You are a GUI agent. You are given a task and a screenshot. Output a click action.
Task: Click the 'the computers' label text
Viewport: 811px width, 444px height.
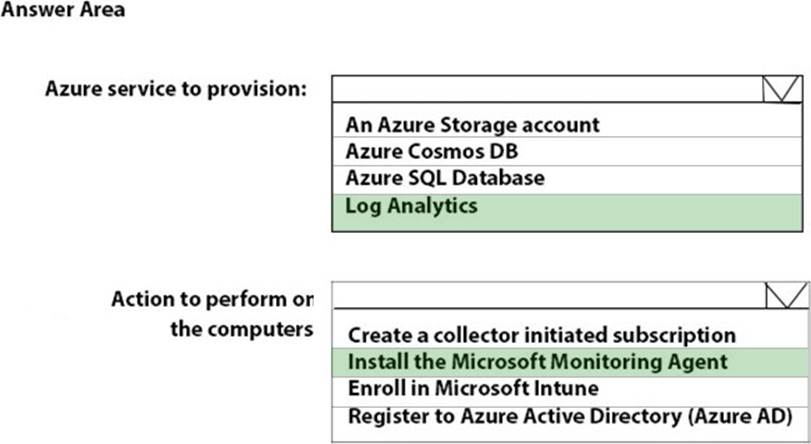click(x=241, y=330)
